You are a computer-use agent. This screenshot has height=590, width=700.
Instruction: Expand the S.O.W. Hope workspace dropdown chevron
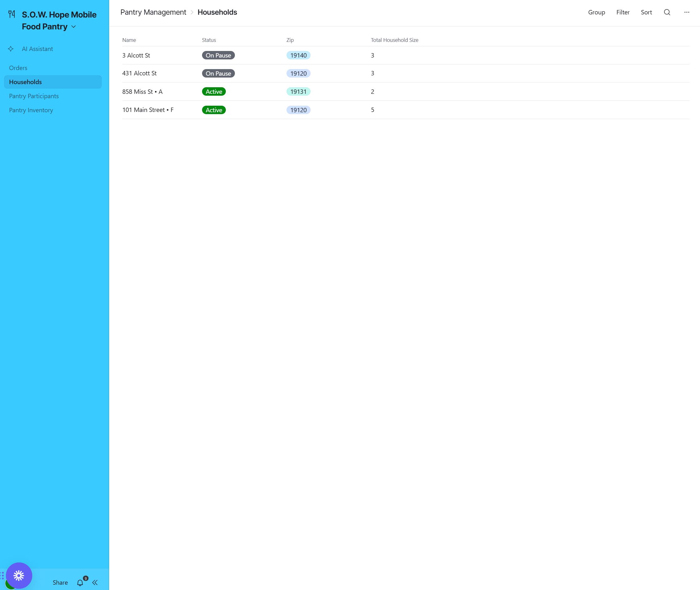coord(74,27)
